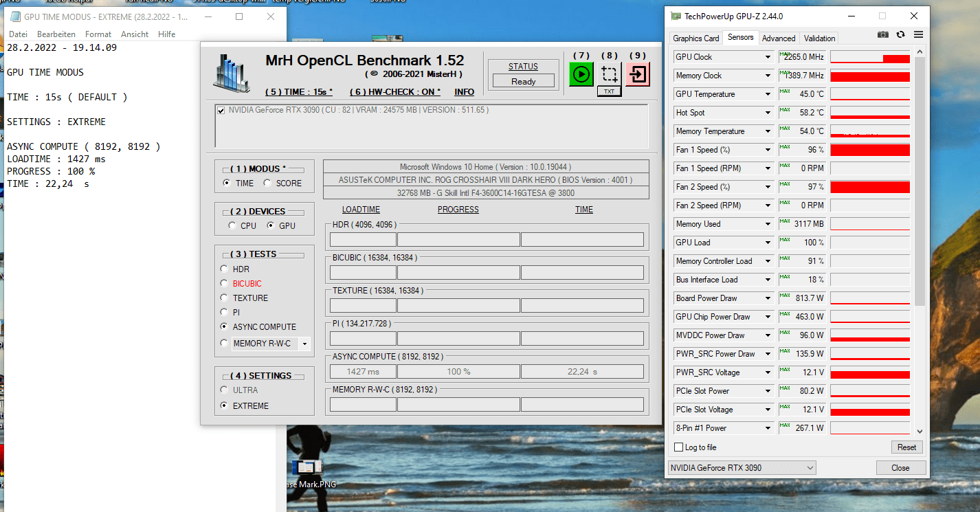Switch to the Graphics Card tab
Screen dimensions: 980x512
(x=696, y=38)
